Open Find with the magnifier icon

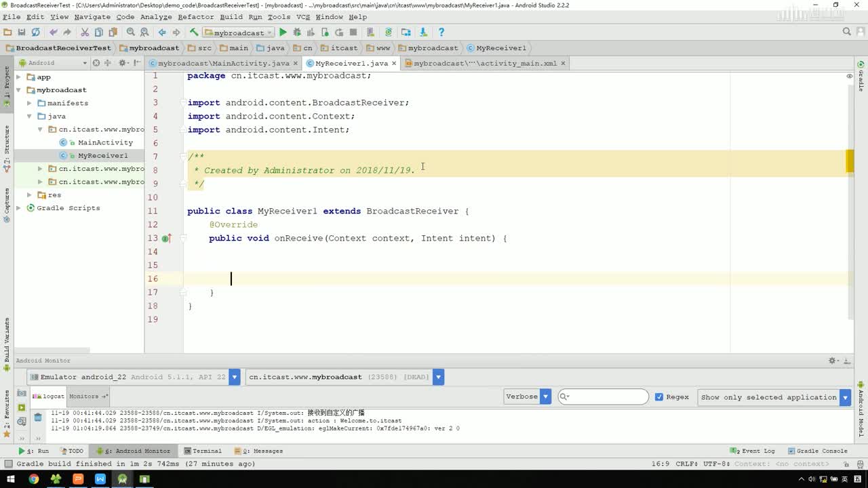(x=131, y=32)
